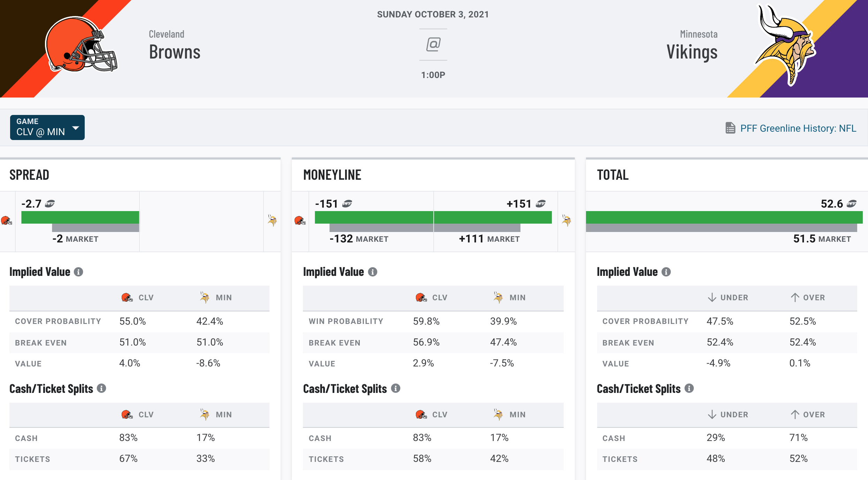Click PFF football icon next to -2.7 spread
This screenshot has width=868, height=480.
[x=50, y=204]
